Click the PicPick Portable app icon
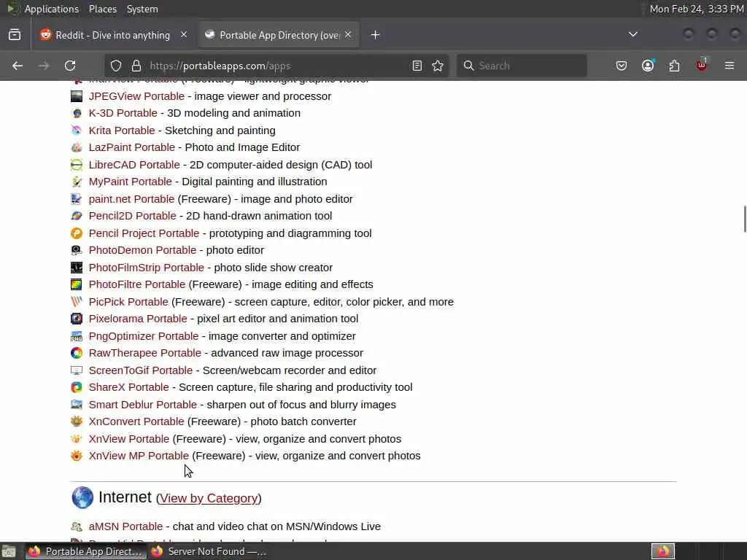747x560 pixels. point(76,302)
